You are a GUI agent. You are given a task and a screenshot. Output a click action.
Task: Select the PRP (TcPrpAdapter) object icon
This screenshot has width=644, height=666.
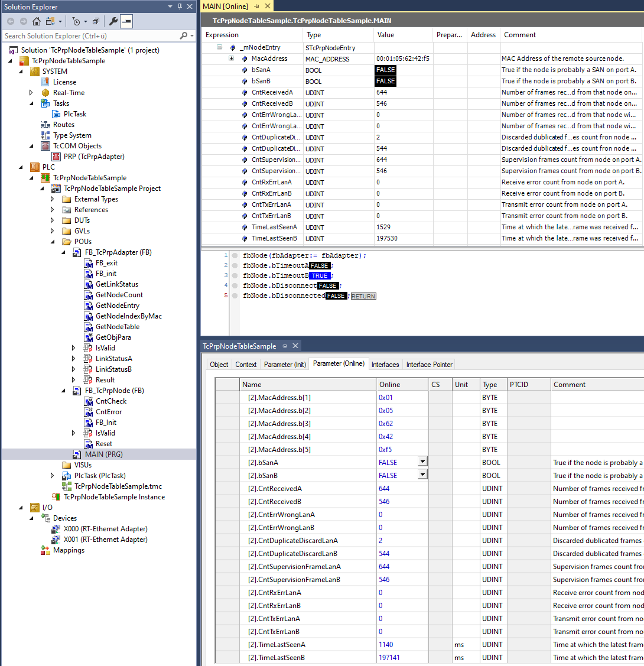[x=56, y=156]
